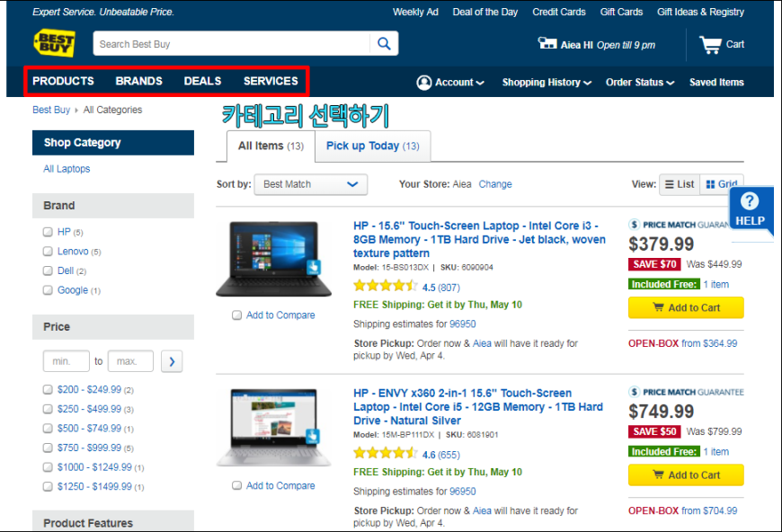Open the HP 15.6" laptop product image

[x=274, y=260]
